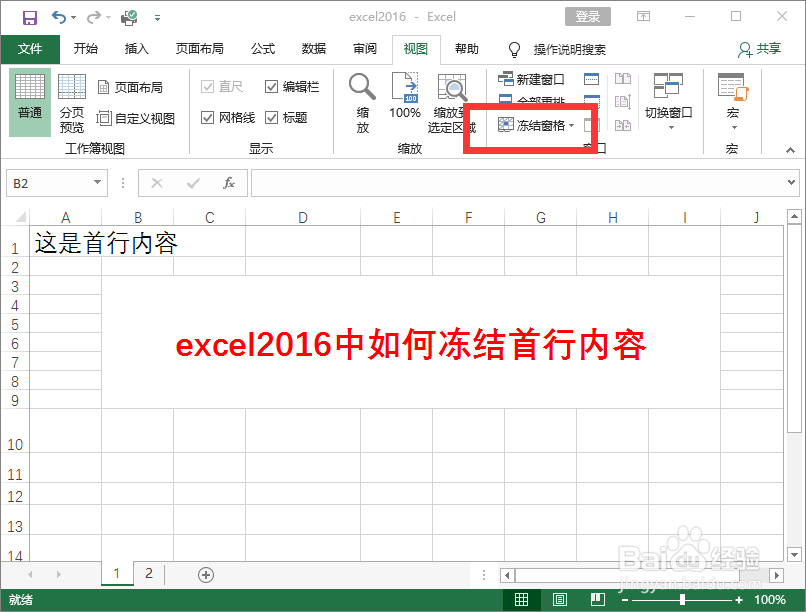Switch to Page Break Preview in status bar

point(597,599)
